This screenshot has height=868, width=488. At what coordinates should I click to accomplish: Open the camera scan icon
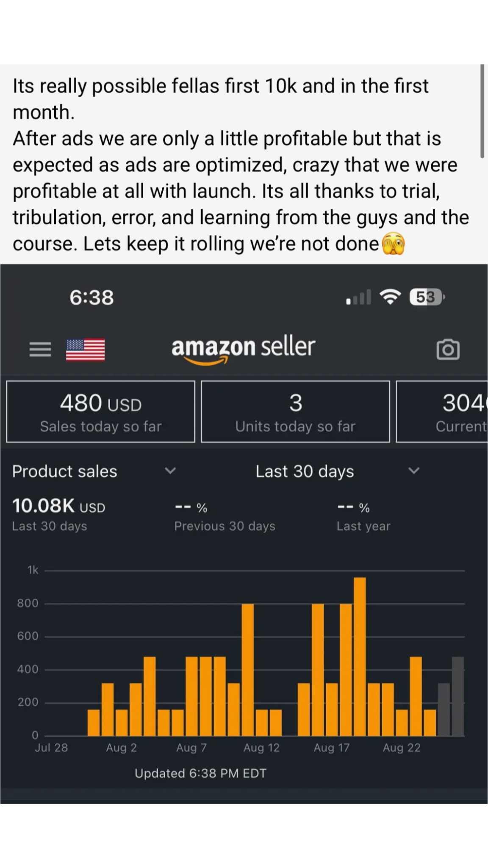pos(448,350)
